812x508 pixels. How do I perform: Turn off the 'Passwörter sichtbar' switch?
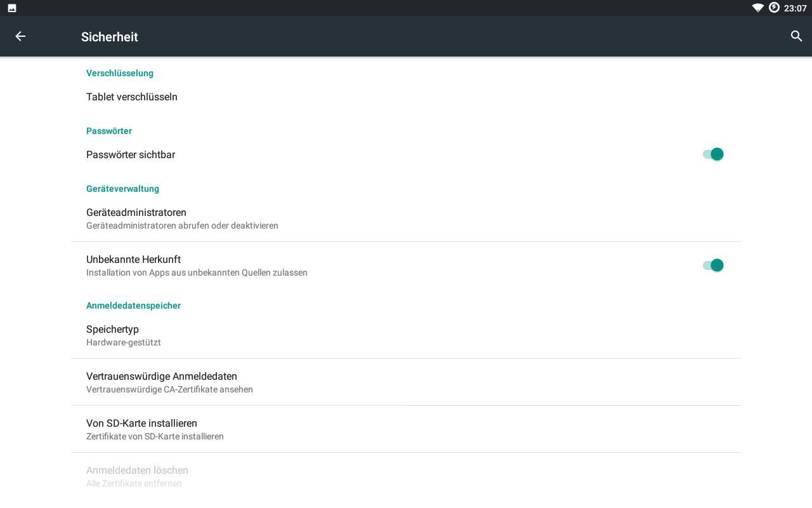click(713, 154)
